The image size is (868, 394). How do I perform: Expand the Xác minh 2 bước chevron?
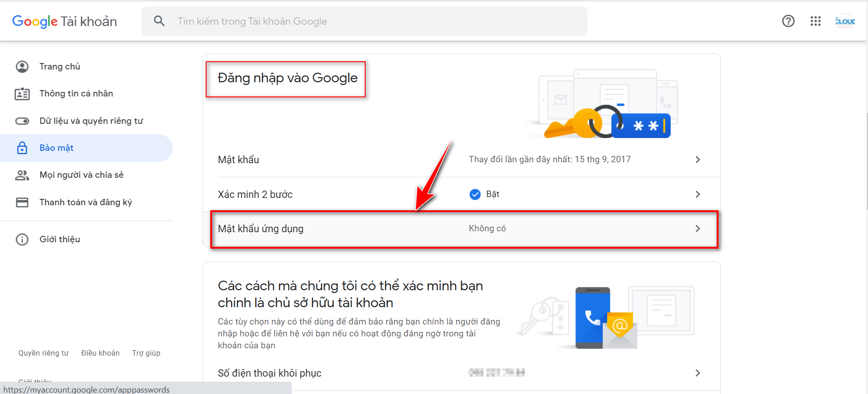[x=698, y=194]
